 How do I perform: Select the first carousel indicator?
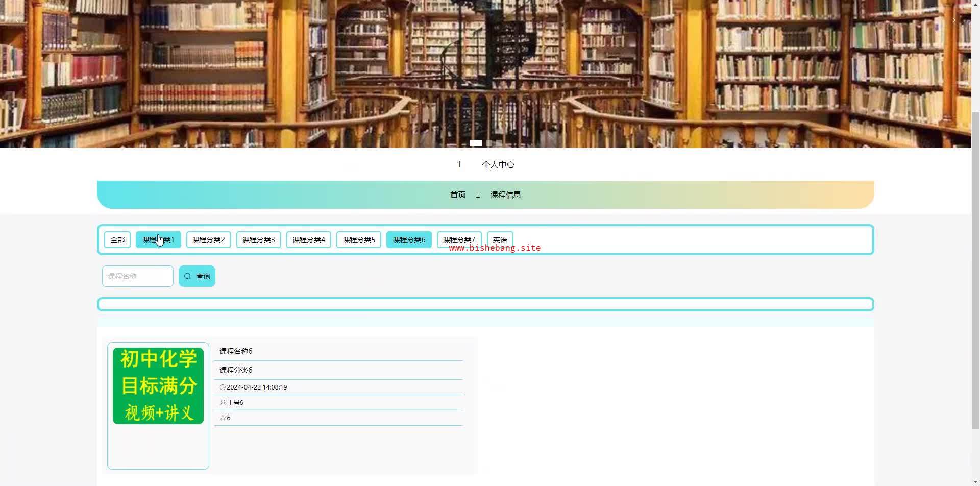tap(476, 143)
